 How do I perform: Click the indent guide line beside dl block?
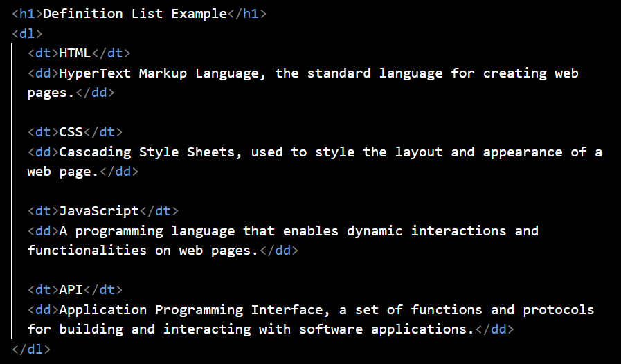[12, 191]
